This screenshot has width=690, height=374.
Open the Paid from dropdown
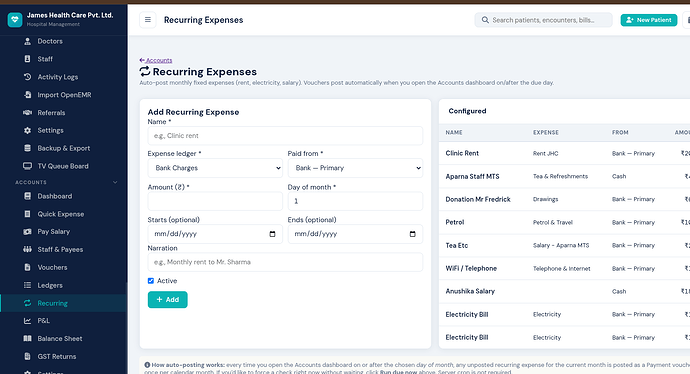tap(355, 168)
